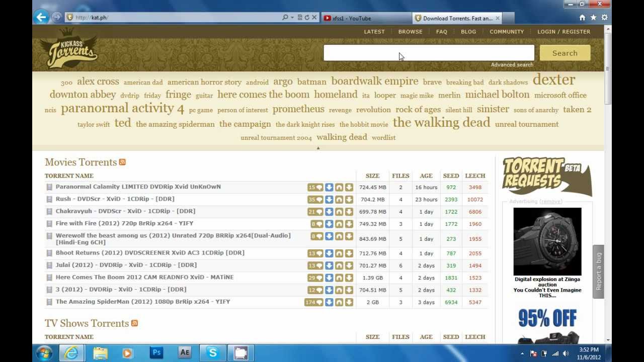The width and height of the screenshot is (644, 362).
Task: Open the BROWSE menu item
Action: (410, 32)
